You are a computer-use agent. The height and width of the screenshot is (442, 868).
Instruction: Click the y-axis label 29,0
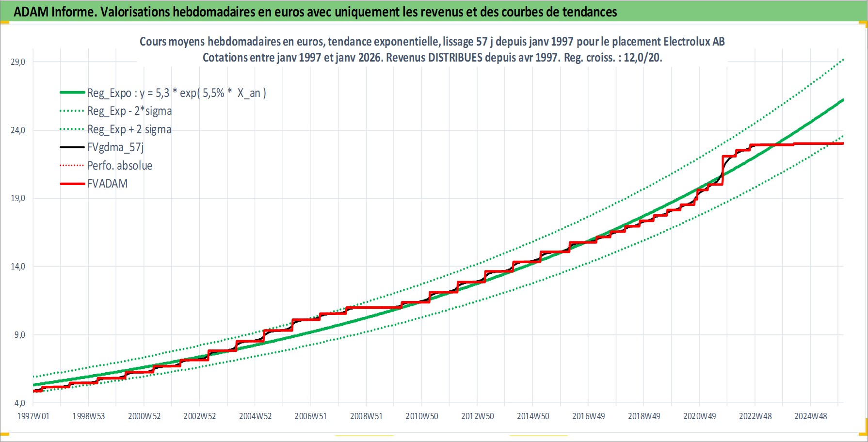coord(18,62)
